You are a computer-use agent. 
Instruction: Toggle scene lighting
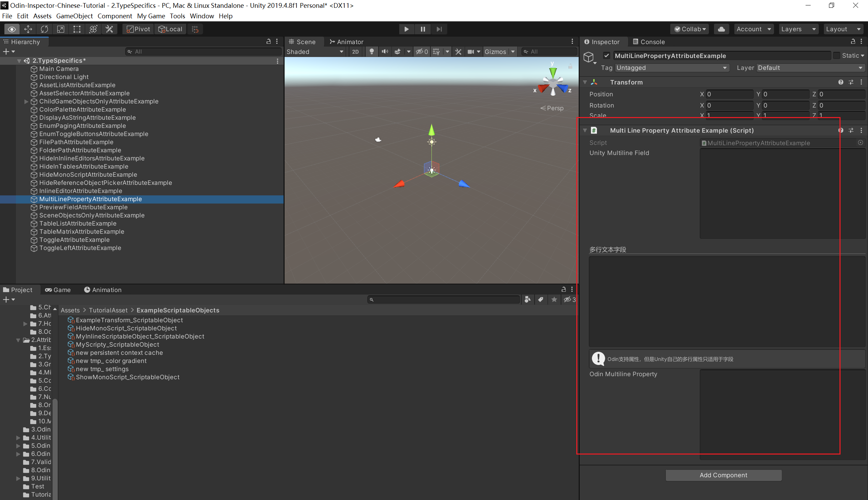(371, 52)
